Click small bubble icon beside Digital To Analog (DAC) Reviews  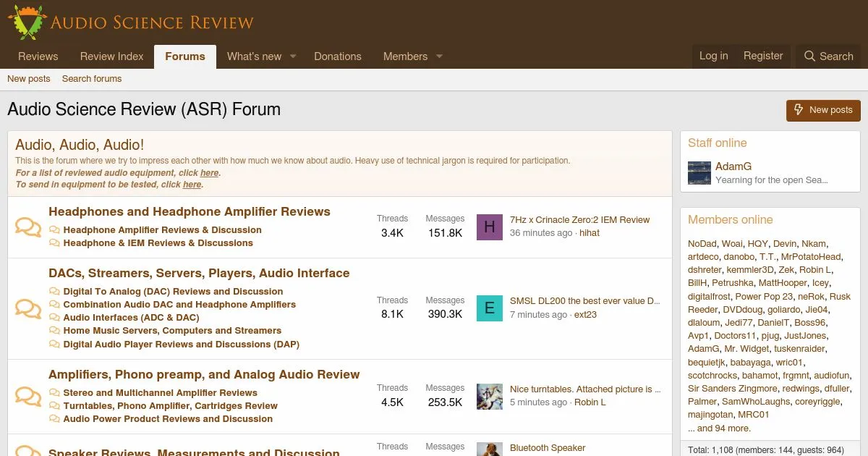pyautogui.click(x=54, y=291)
